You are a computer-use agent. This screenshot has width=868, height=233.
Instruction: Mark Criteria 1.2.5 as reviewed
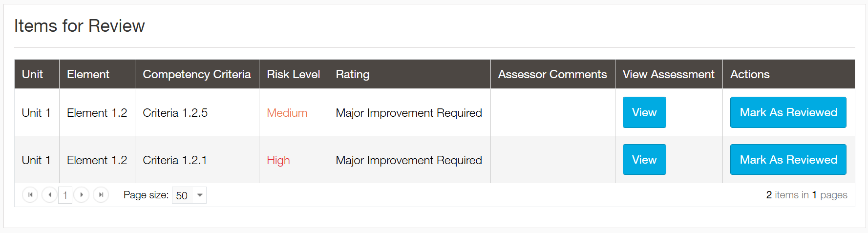788,112
